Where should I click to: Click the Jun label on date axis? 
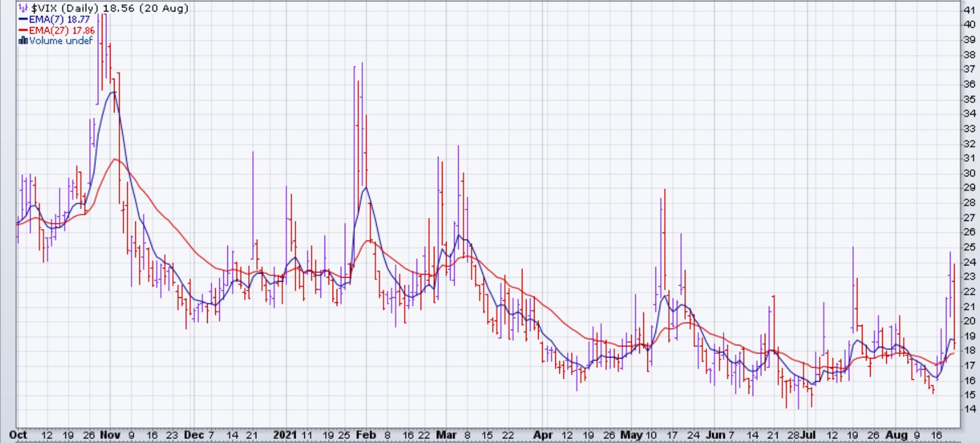pyautogui.click(x=716, y=435)
